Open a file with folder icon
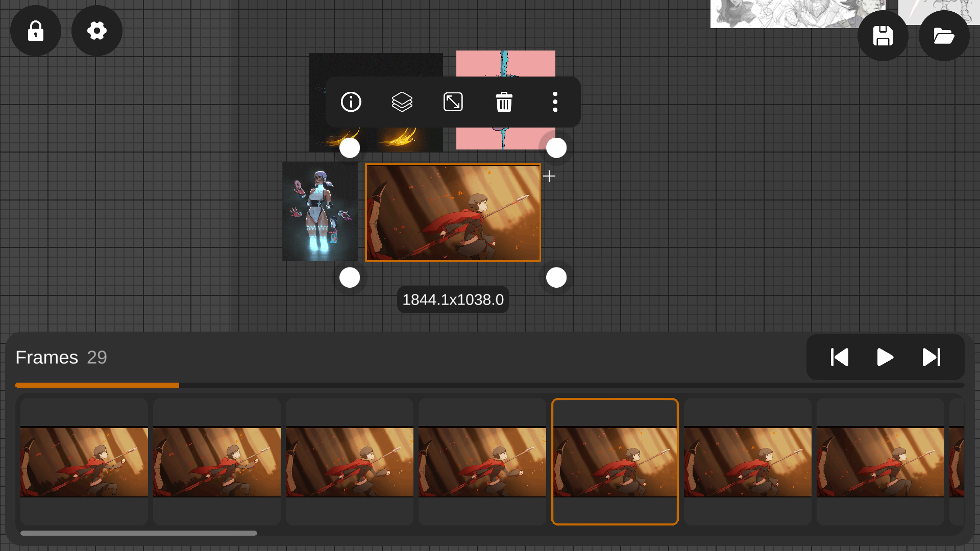 coord(944,36)
